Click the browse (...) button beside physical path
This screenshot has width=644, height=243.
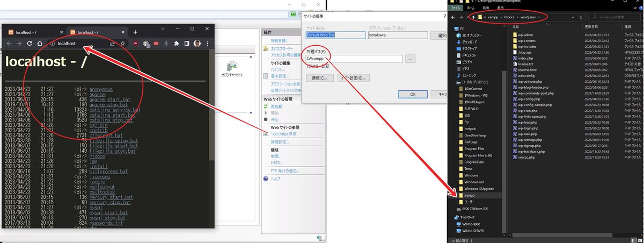coord(411,59)
